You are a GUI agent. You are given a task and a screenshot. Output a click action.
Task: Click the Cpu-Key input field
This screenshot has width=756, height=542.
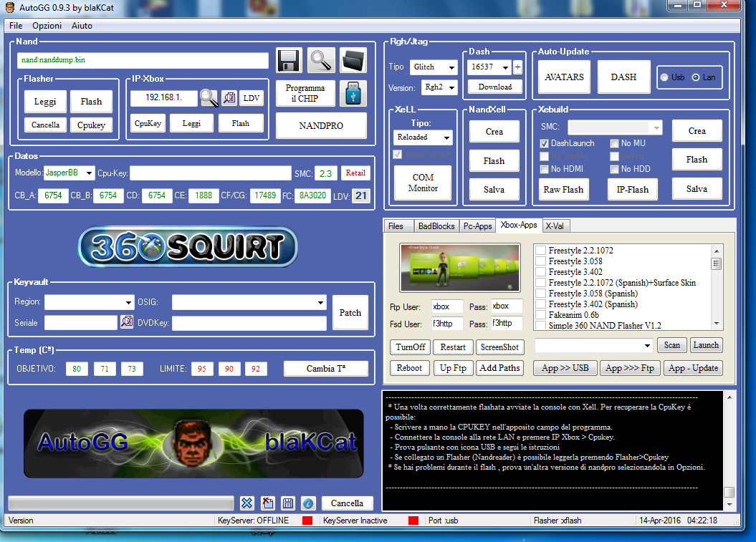pos(210,173)
